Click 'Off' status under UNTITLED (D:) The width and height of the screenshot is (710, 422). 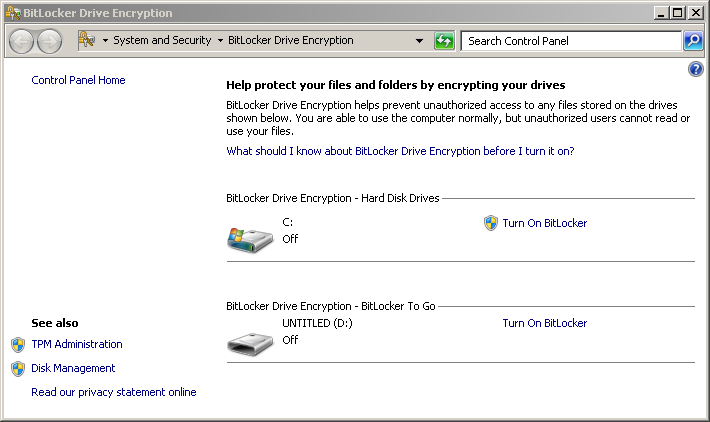(290, 340)
